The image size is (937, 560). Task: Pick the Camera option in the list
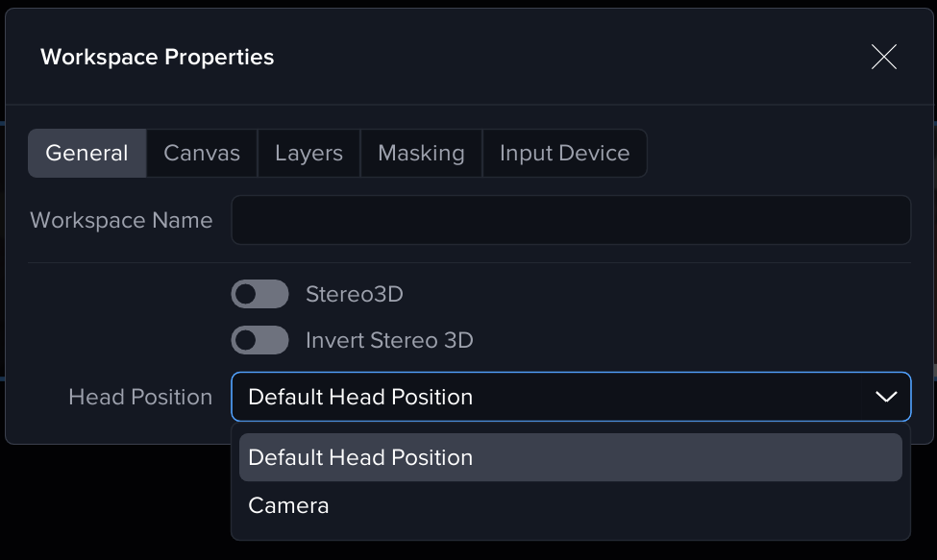[x=288, y=505]
